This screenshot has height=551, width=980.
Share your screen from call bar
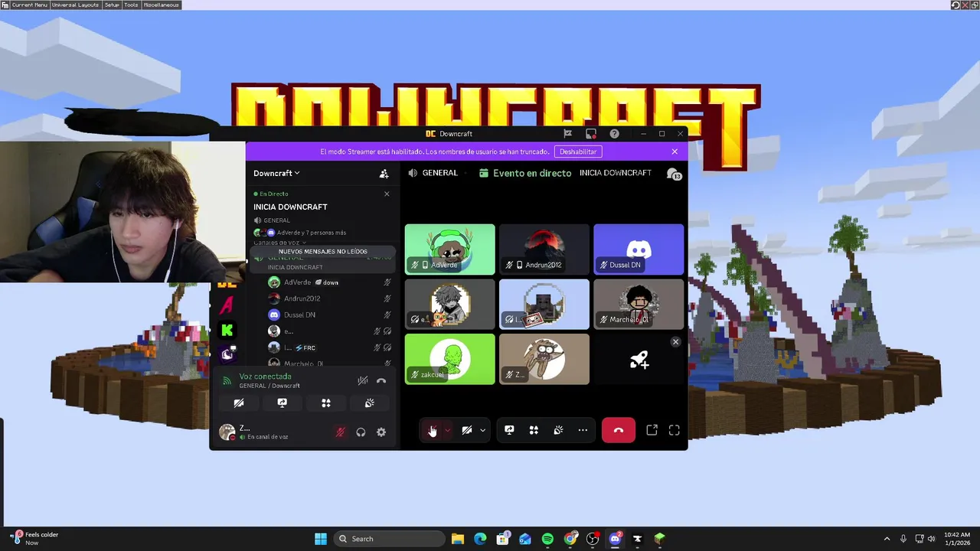point(509,430)
